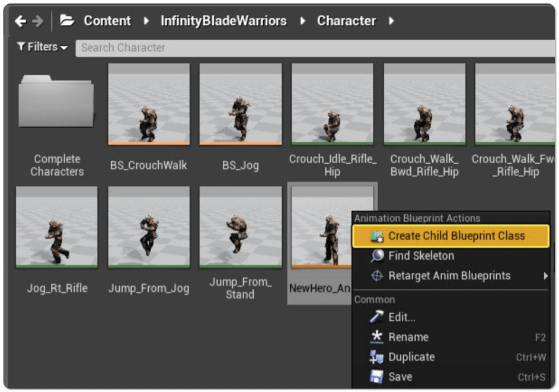Select Crouch_Idle_Rifle_Hip animation thumbnail
This screenshot has width=559, height=392.
(333, 104)
